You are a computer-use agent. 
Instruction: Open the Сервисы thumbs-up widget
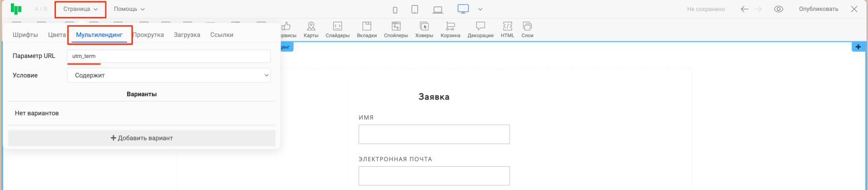287,30
